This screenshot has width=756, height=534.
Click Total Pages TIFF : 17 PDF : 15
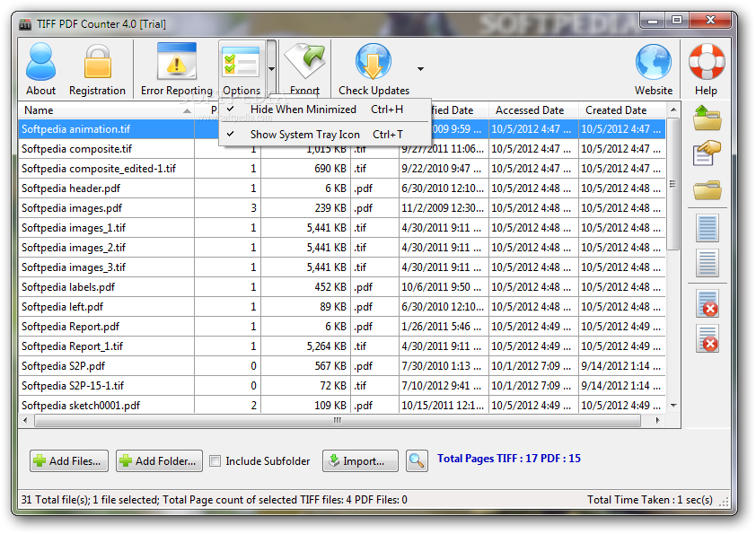tap(509, 459)
